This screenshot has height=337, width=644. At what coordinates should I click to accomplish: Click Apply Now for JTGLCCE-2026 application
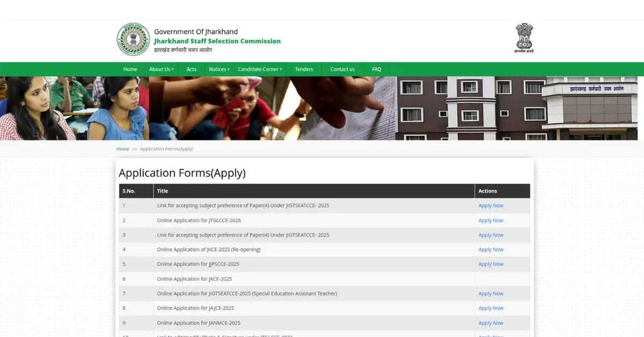pyautogui.click(x=491, y=221)
